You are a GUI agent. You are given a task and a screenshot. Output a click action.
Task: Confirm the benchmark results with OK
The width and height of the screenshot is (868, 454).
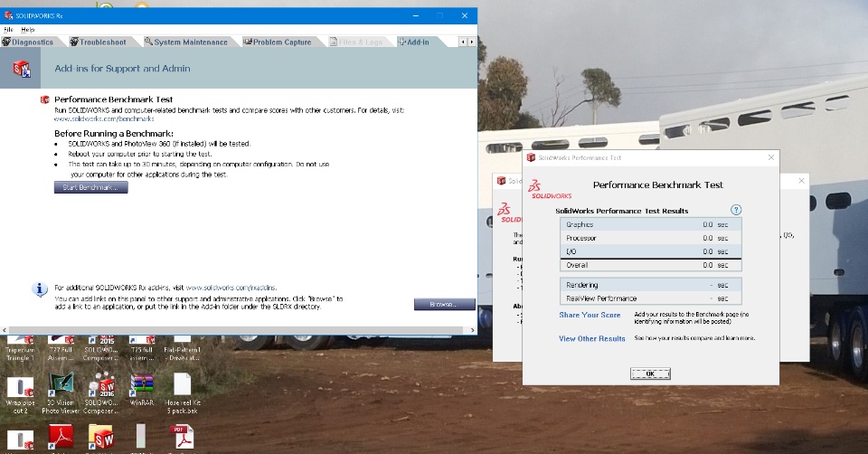click(650, 374)
